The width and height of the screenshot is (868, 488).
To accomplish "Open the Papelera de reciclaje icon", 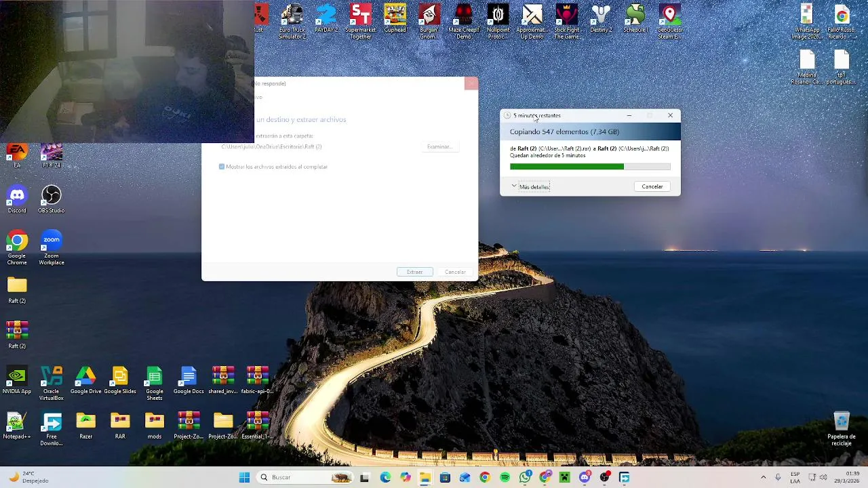I will 841,429.
